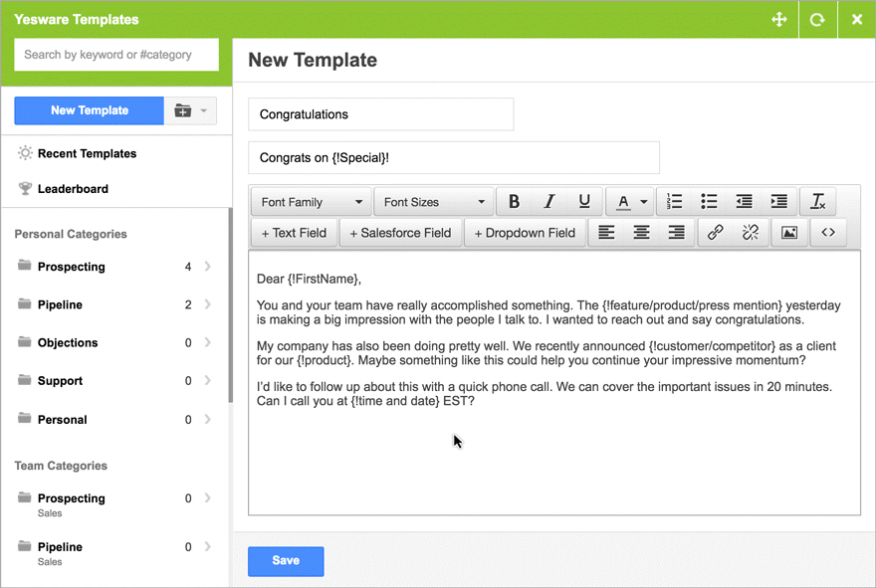Image resolution: width=876 pixels, height=588 pixels.
Task: Toggle italic text formatting
Action: (548, 202)
